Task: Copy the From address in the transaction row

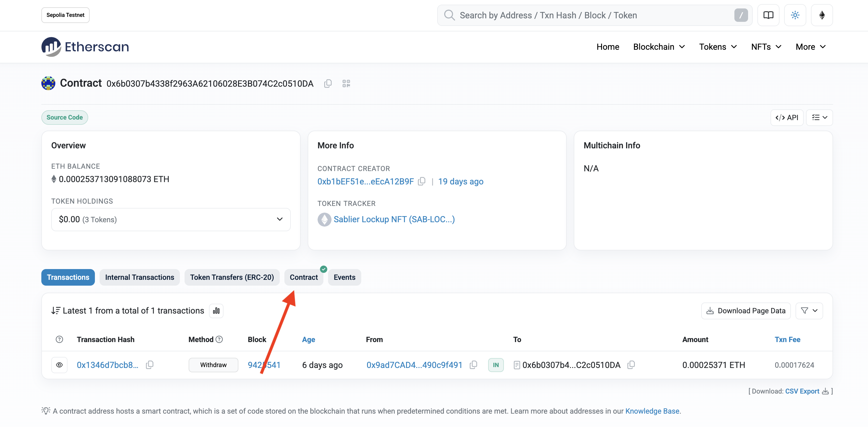Action: click(x=473, y=365)
